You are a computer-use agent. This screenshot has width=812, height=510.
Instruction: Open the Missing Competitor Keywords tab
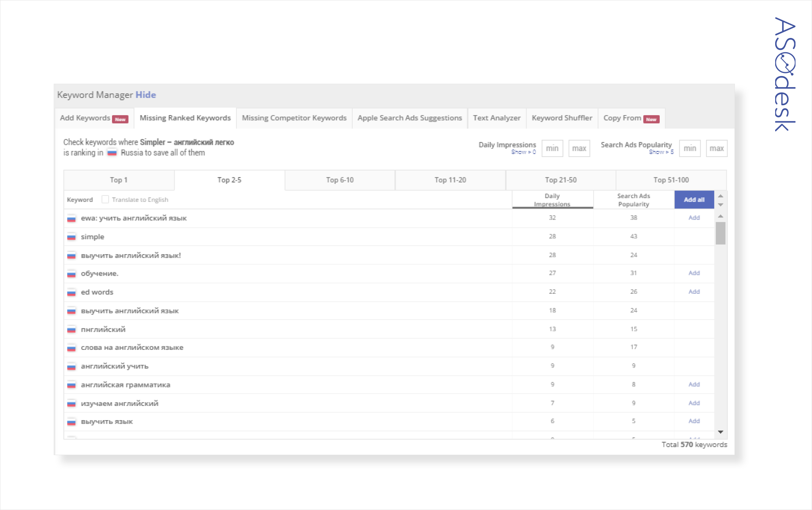(294, 118)
